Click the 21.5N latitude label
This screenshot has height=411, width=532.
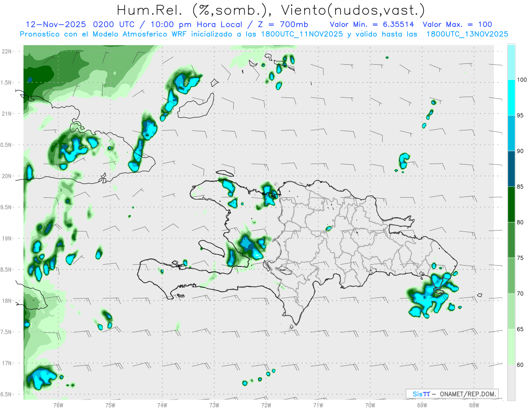[6, 83]
